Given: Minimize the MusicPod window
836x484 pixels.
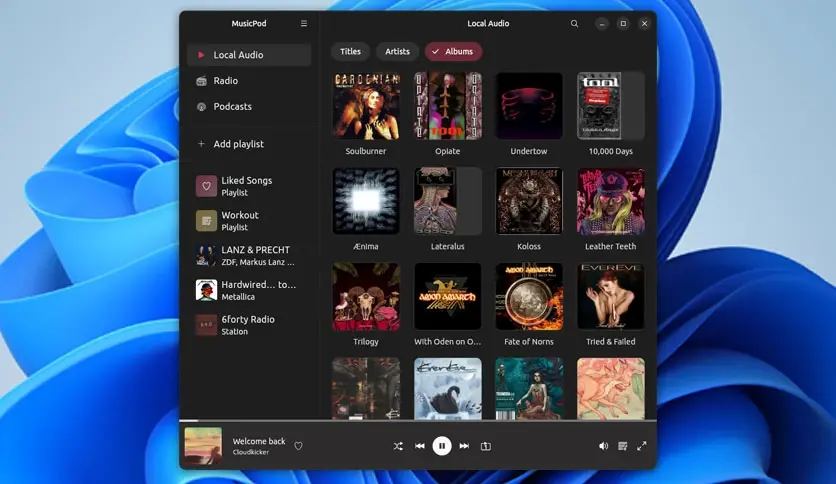Looking at the screenshot, I should [x=601, y=23].
